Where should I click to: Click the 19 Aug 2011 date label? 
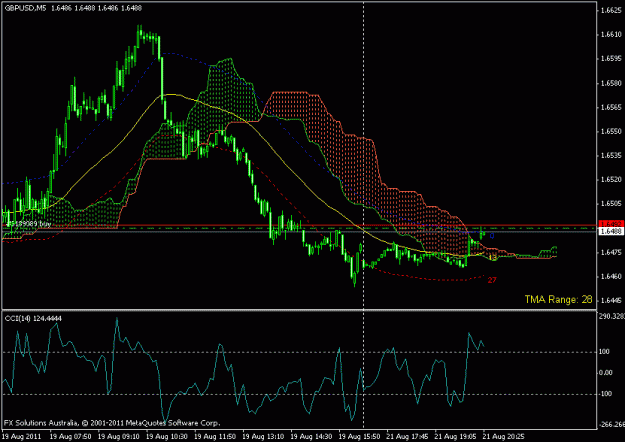(x=22, y=436)
